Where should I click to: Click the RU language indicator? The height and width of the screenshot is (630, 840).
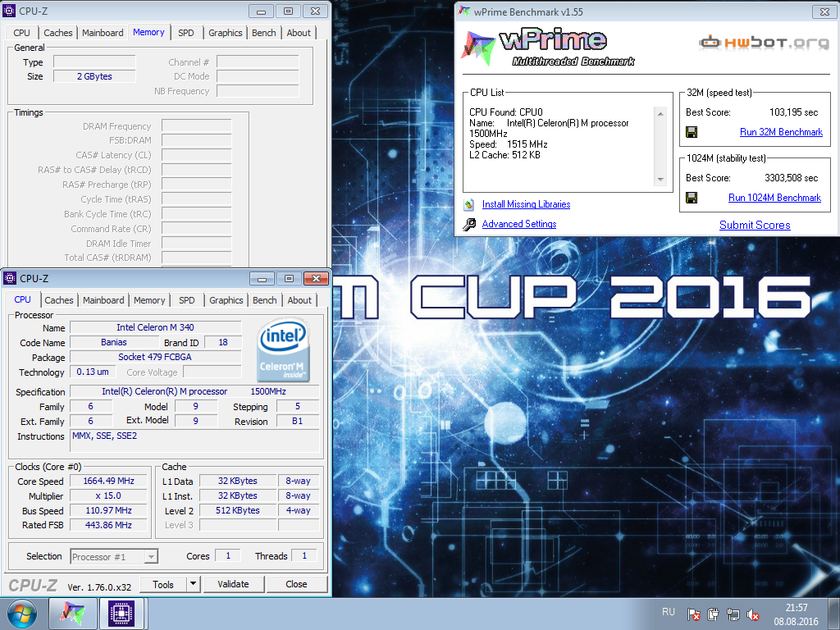coord(669,612)
